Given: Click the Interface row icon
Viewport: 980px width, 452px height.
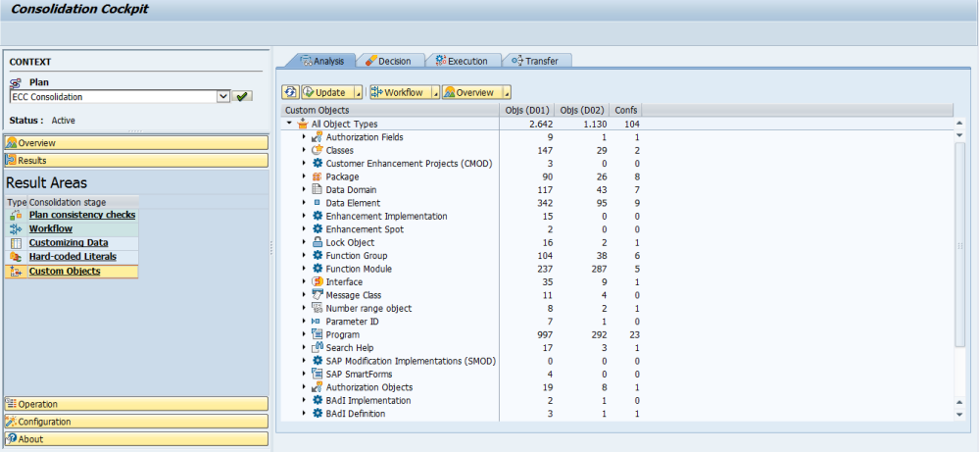Looking at the screenshot, I should coord(318,281).
